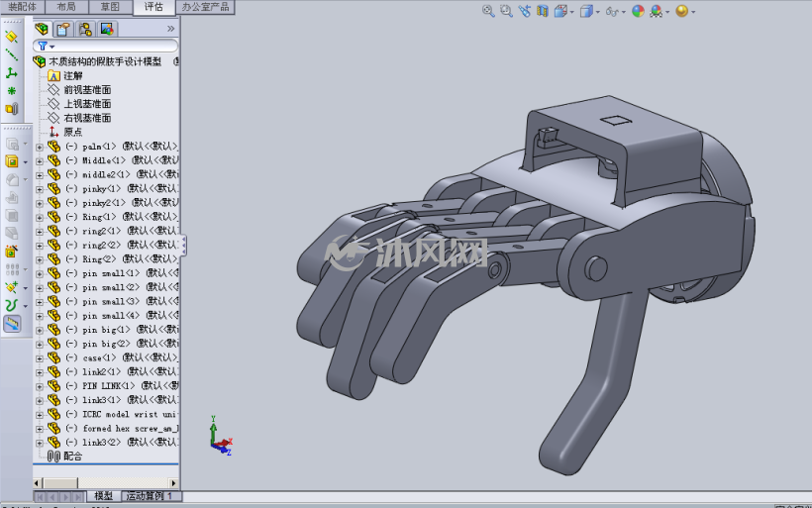Click Hide/Show Items glasses icon
The image size is (812, 508).
pos(612,11)
